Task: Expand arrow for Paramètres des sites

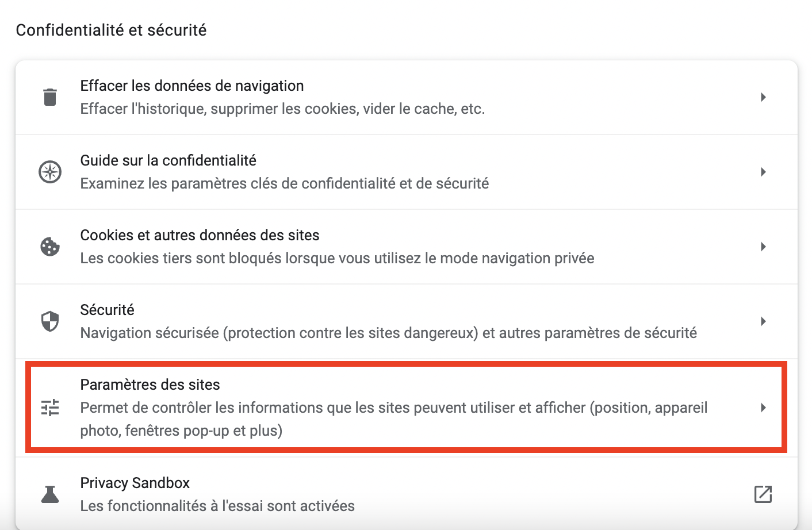Action: 763,408
